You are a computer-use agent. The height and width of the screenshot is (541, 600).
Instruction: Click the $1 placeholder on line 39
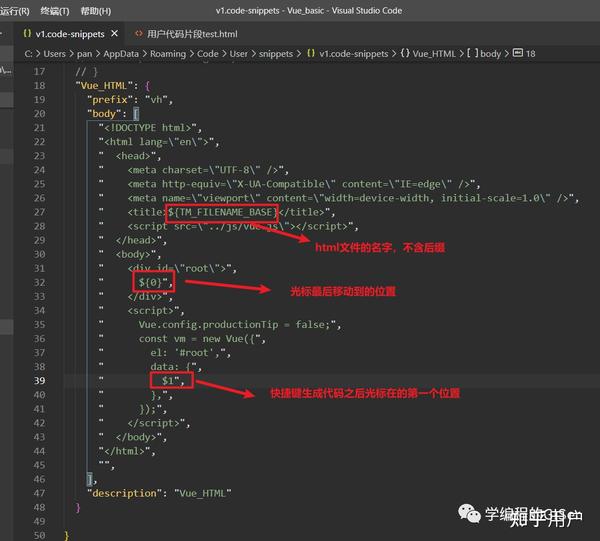click(168, 381)
